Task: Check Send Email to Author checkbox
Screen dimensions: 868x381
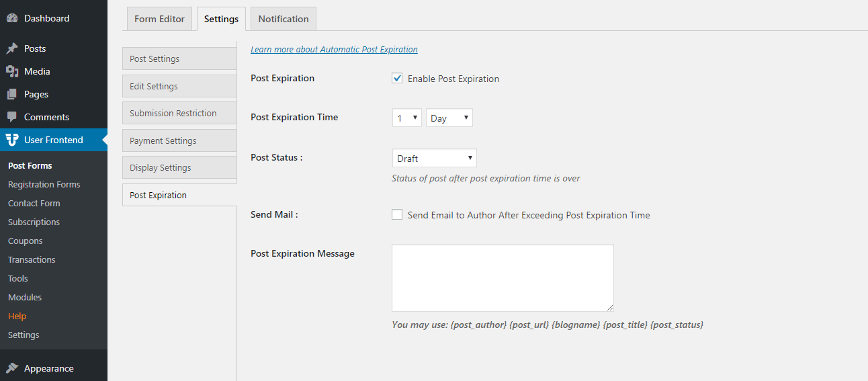Action: pyautogui.click(x=397, y=215)
